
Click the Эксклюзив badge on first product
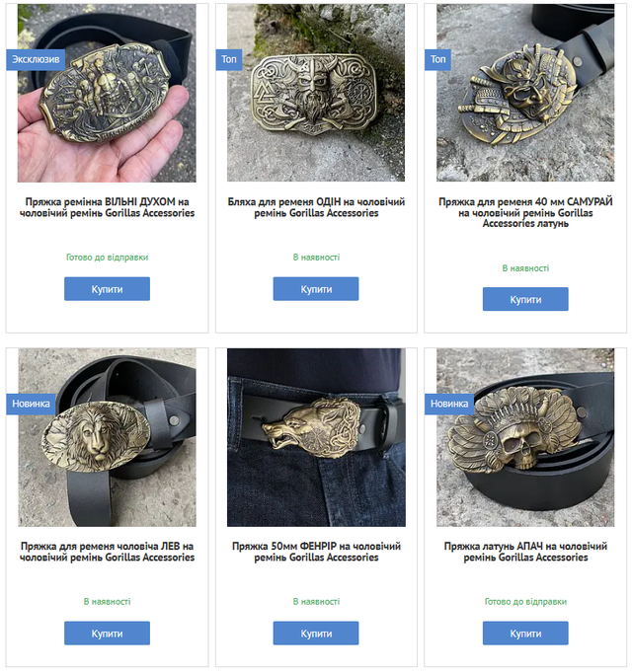point(36,59)
